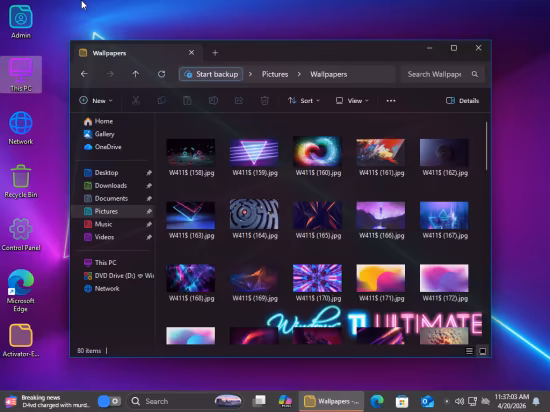Go forward with the right arrow
Viewport: 550px width, 412px height.
tap(110, 74)
